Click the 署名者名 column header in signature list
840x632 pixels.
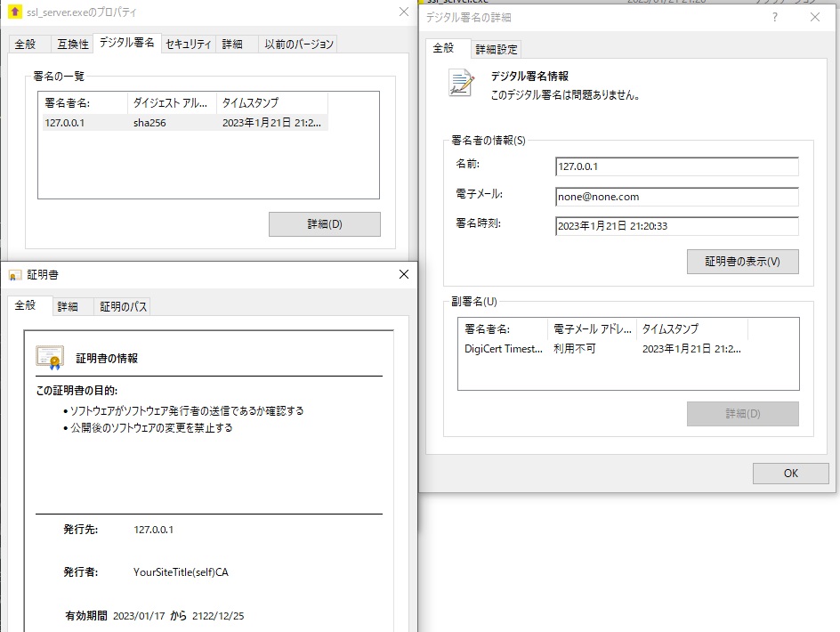coord(83,103)
